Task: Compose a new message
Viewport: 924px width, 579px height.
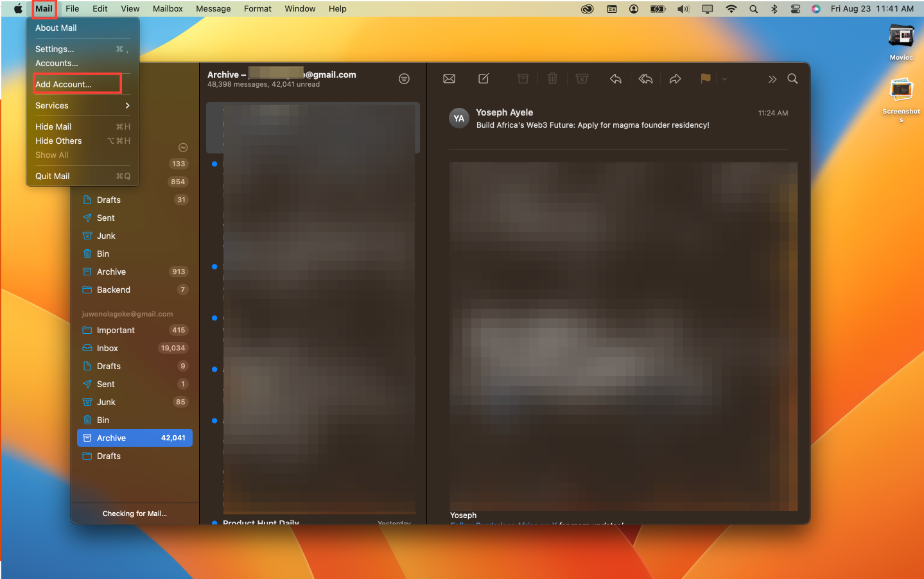Action: coord(484,79)
